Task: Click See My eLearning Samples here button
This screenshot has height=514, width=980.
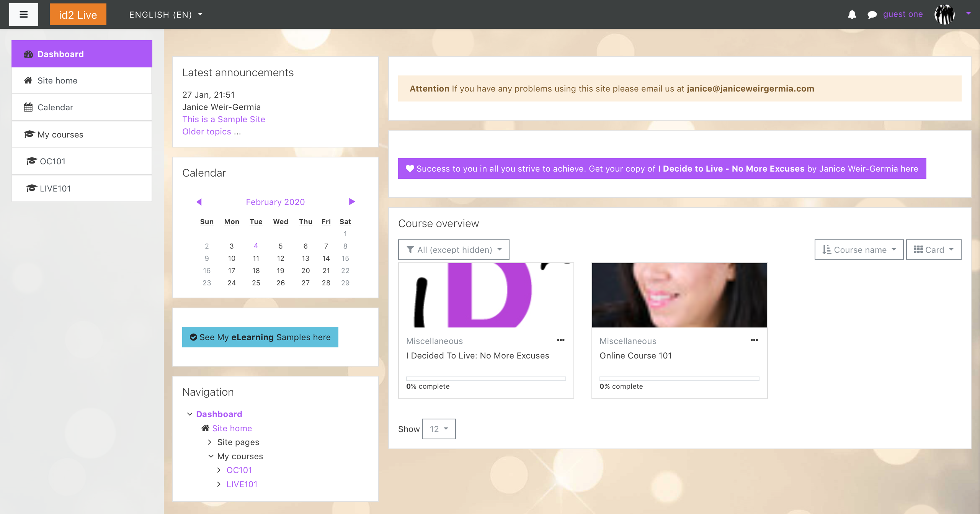Action: [x=261, y=336]
